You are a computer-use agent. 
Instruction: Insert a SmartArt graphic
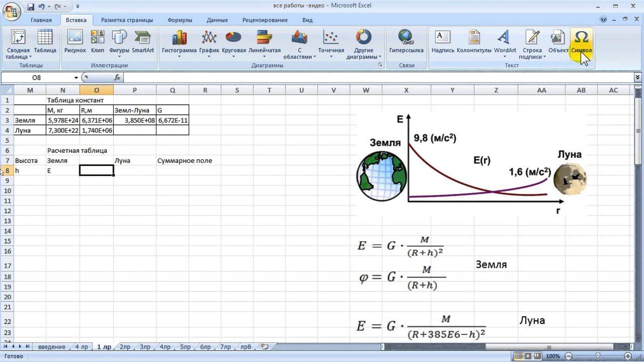(x=143, y=41)
